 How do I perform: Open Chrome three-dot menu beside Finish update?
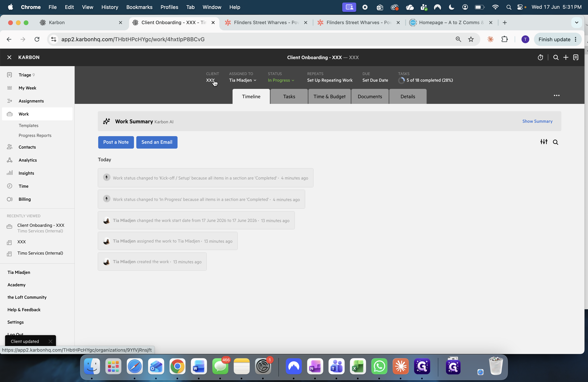pos(576,39)
